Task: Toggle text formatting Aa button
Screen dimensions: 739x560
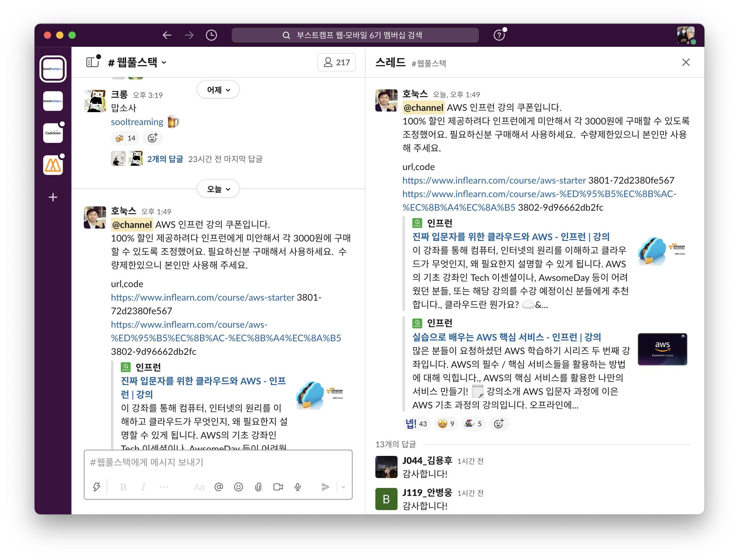Action: coord(199,487)
